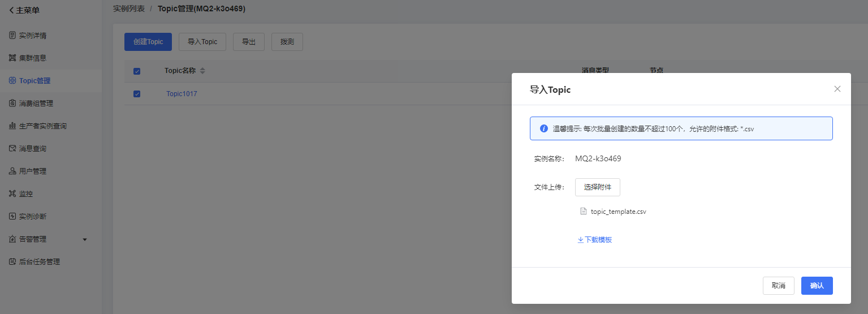Click the 告警管理 sidebar icon

point(12,239)
